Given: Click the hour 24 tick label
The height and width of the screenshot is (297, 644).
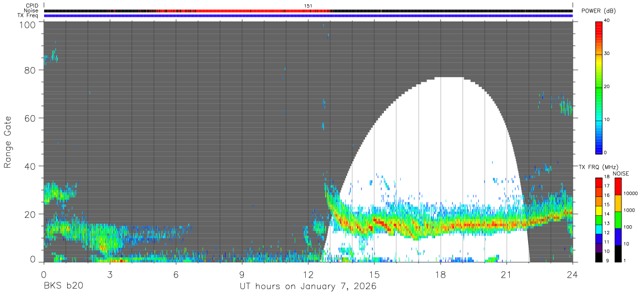Looking at the screenshot, I should pyautogui.click(x=573, y=274).
